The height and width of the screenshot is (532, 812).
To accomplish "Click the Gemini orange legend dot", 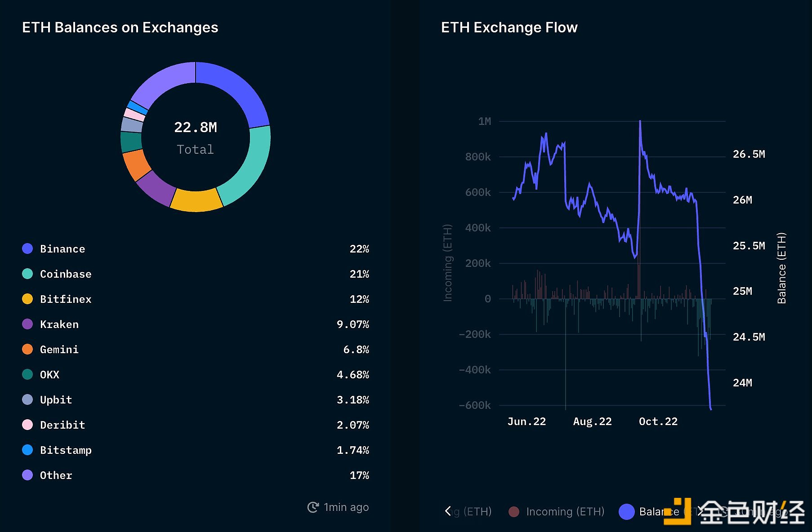I will pyautogui.click(x=27, y=349).
